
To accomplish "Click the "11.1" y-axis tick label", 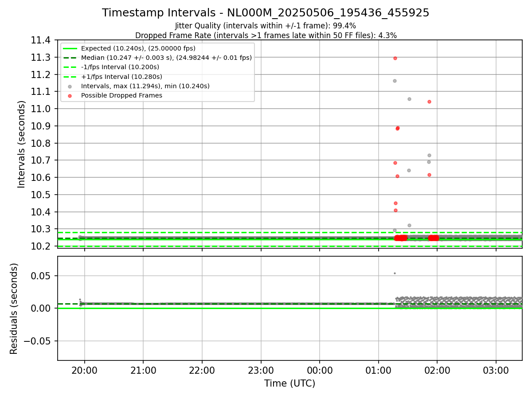I will coord(42,92).
